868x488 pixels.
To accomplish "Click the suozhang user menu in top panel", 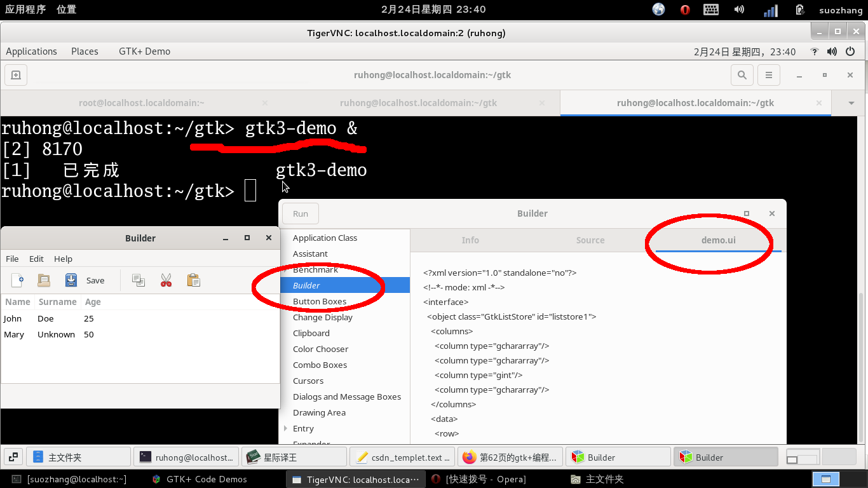I will (840, 10).
